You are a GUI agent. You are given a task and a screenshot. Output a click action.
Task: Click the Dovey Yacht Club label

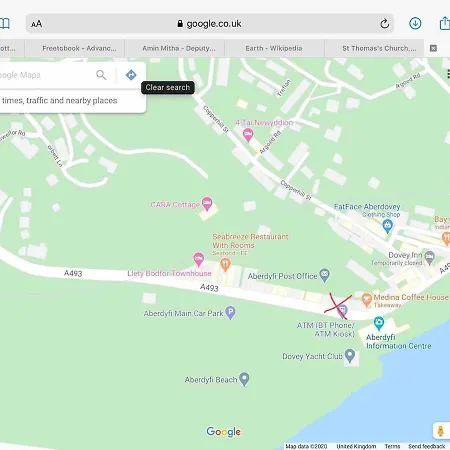pos(312,356)
